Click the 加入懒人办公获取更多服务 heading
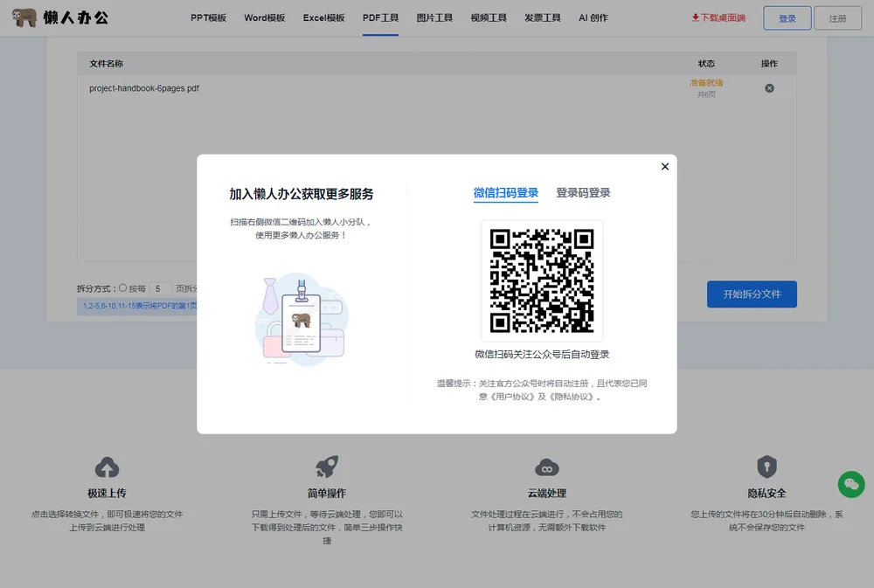 [302, 194]
